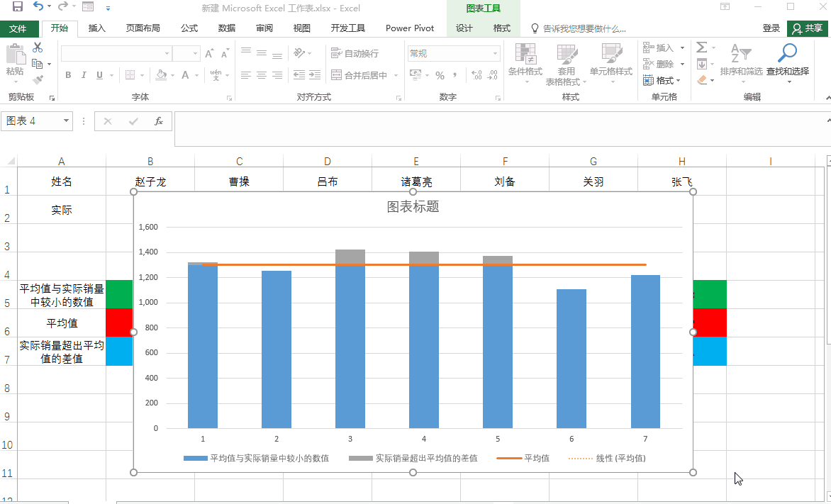831x504 pixels.
Task: Align text left
Action: [246, 75]
